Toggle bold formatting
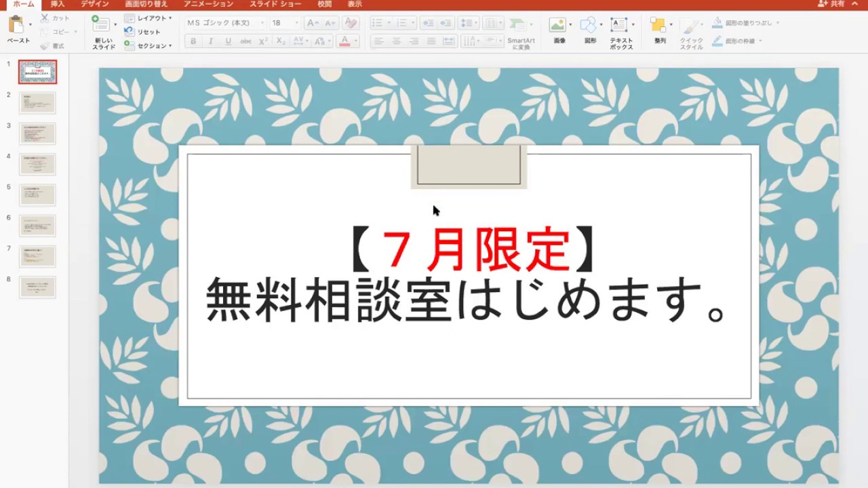Viewport: 868px width, 488px height. click(193, 41)
